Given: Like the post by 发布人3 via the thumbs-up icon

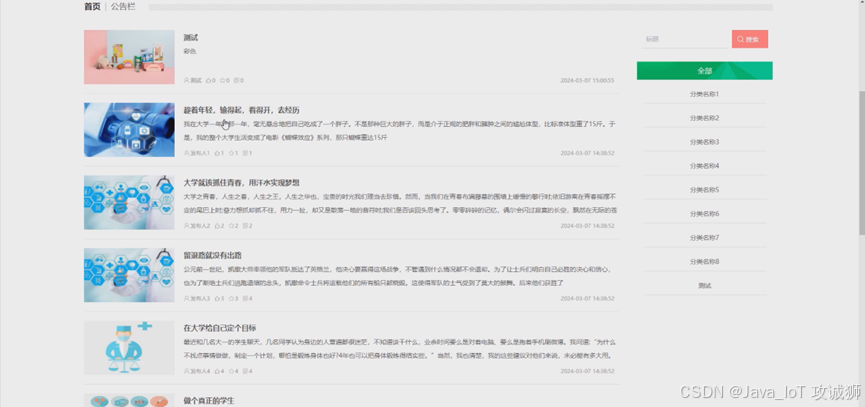Looking at the screenshot, I should coord(217,299).
